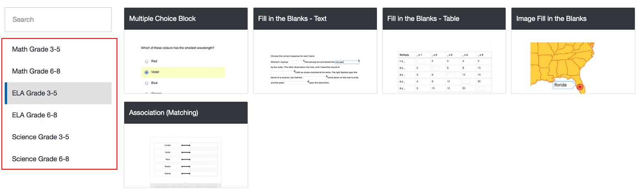Select the Violet radio option in preview

[147, 72]
